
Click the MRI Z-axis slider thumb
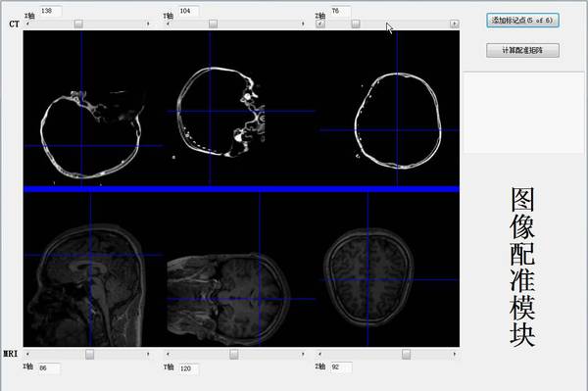[406, 354]
